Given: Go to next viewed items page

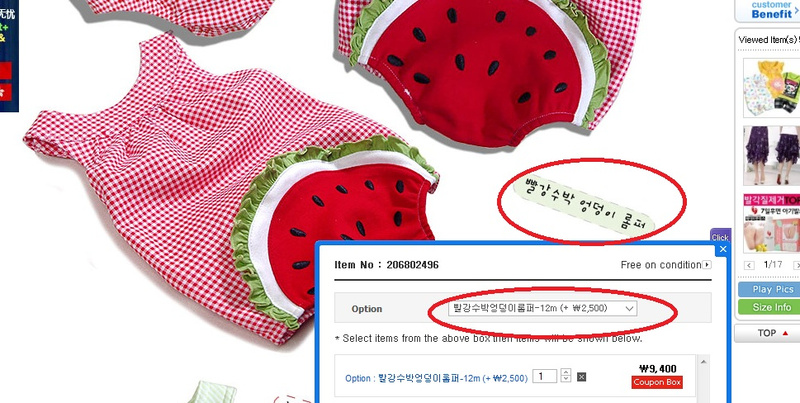Looking at the screenshot, I should click(x=796, y=265).
